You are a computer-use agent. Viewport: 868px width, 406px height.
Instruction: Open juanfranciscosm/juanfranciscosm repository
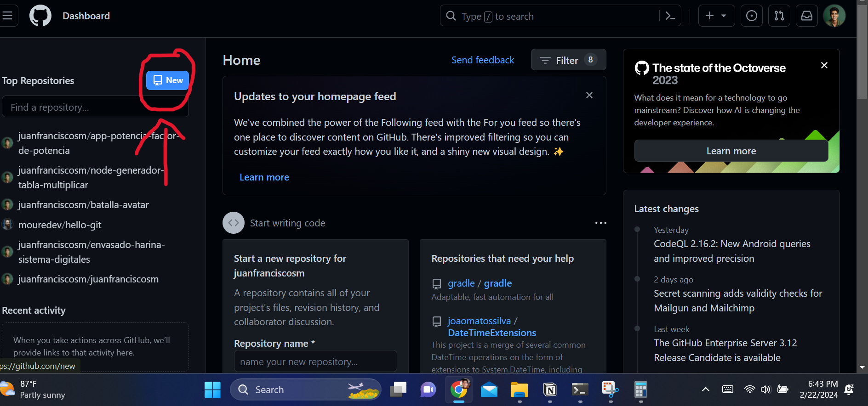[x=88, y=279]
